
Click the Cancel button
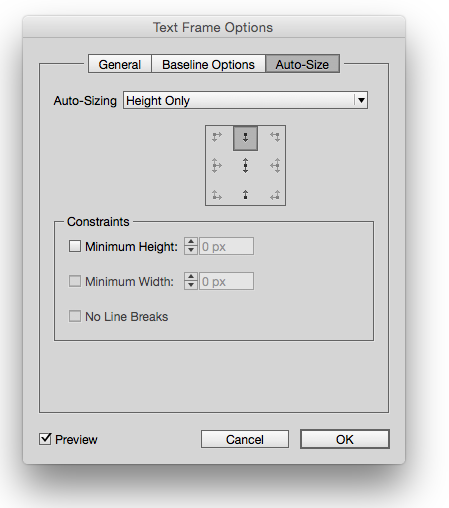pyautogui.click(x=245, y=439)
